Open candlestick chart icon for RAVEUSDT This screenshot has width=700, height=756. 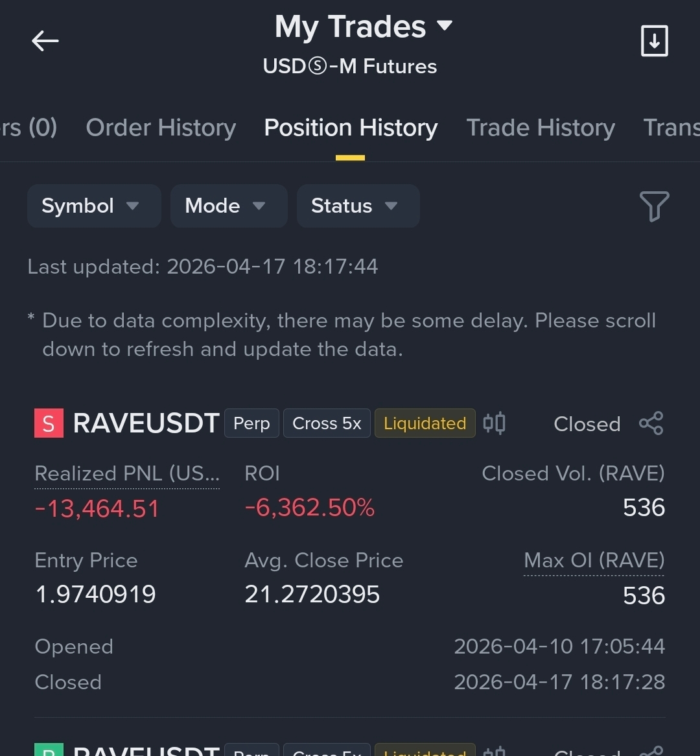click(x=494, y=423)
